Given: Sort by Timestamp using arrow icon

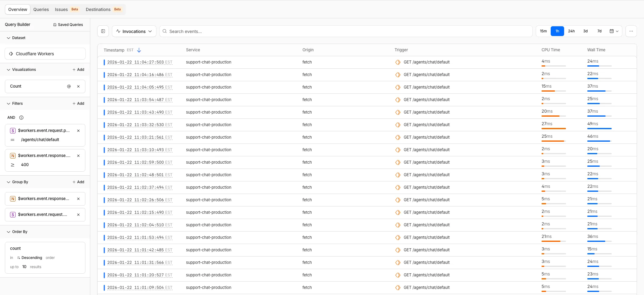Looking at the screenshot, I should coord(139,50).
